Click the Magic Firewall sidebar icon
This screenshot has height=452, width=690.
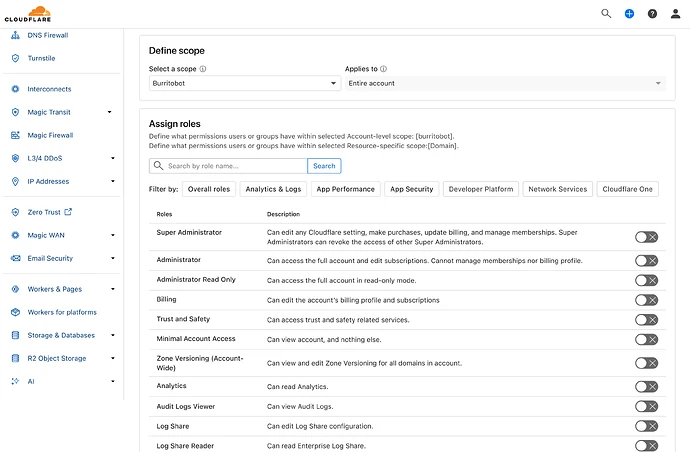pos(15,135)
